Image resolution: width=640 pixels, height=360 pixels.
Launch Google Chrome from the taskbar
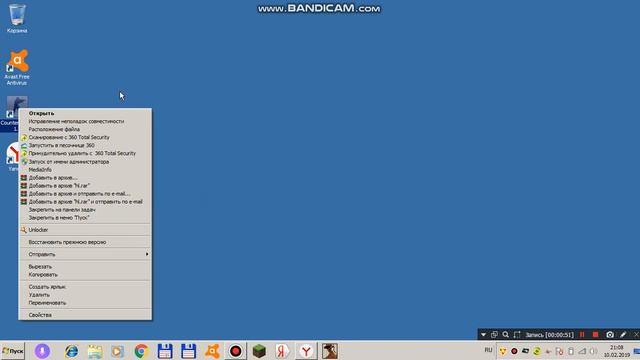(x=141, y=351)
